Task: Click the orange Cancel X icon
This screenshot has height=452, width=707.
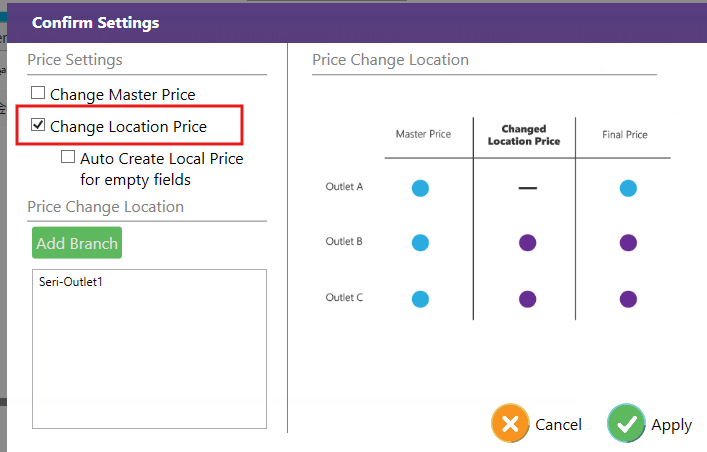Action: 510,424
